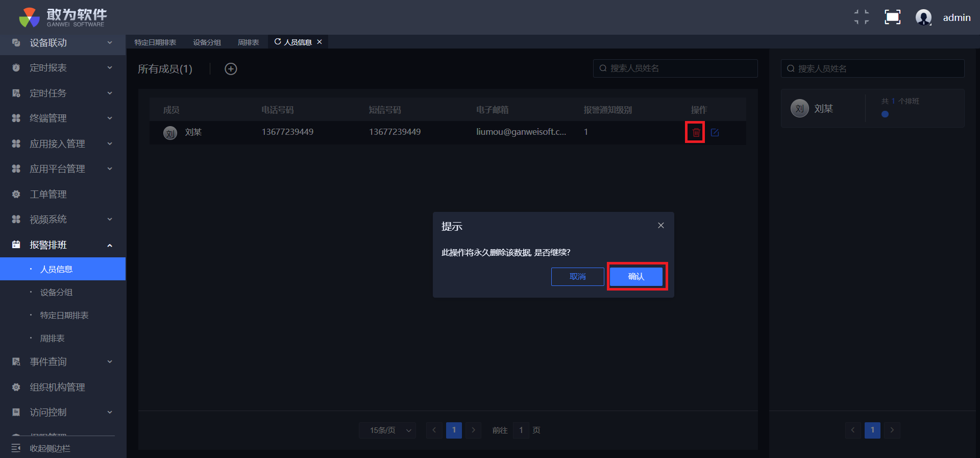Expand the 设备联动 menu chevron

click(110, 43)
